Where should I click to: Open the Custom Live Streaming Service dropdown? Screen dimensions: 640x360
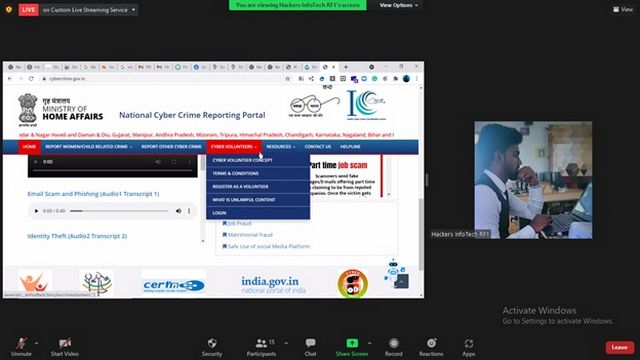(x=89, y=10)
